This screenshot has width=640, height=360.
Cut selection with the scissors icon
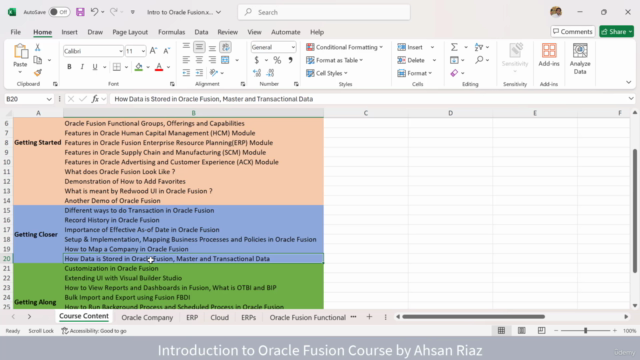click(x=38, y=48)
